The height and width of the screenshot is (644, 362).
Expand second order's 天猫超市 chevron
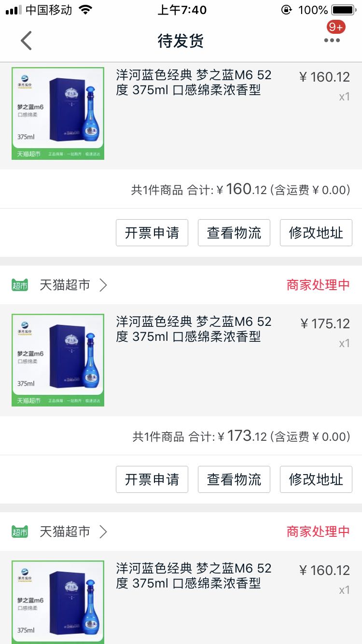103,285
